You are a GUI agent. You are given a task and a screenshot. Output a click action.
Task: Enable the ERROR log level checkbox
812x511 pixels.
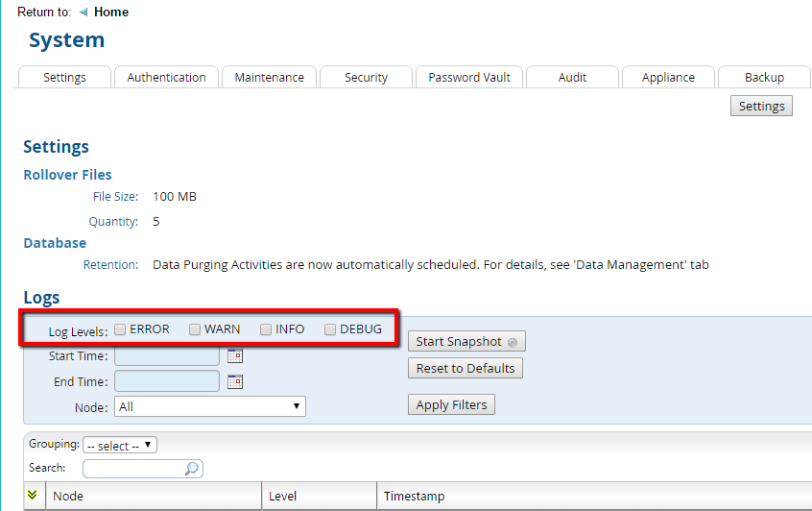(120, 329)
